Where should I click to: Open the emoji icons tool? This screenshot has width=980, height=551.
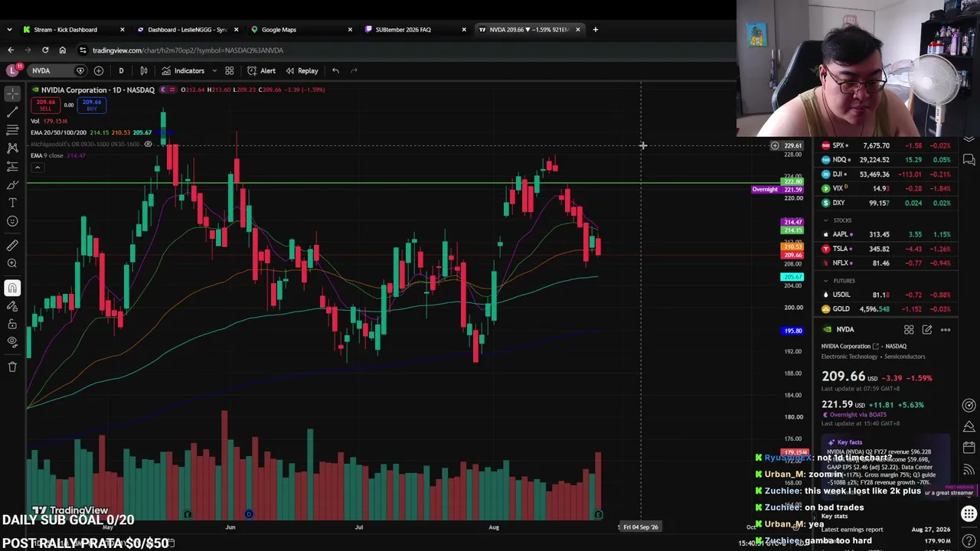coord(12,221)
